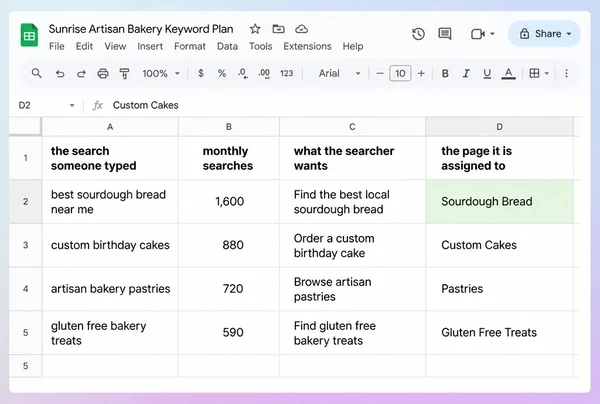The image size is (600, 404).
Task: Open the View menu
Action: (115, 46)
